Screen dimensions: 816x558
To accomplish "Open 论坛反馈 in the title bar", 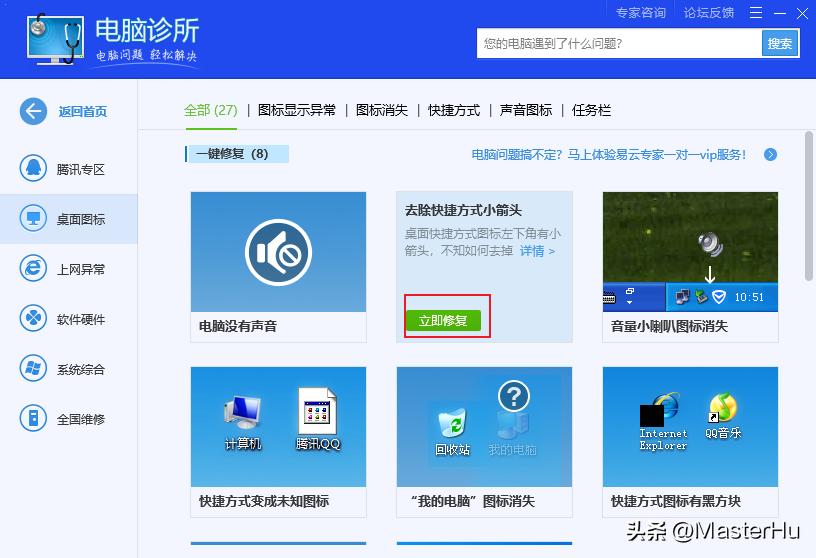I will click(708, 12).
